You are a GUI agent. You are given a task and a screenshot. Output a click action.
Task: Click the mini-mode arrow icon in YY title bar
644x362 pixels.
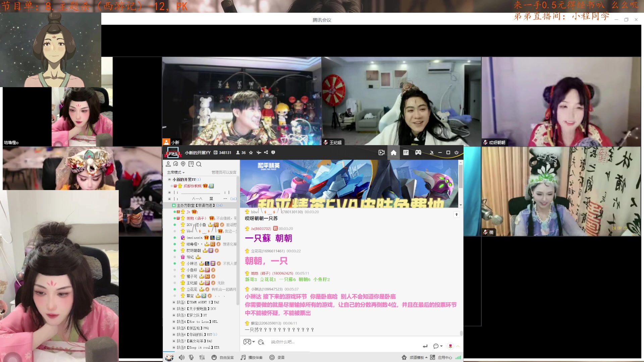point(432,153)
